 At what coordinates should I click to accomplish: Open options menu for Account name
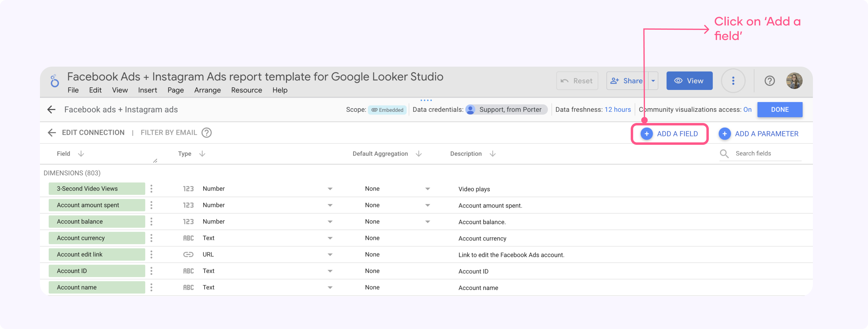tap(151, 287)
